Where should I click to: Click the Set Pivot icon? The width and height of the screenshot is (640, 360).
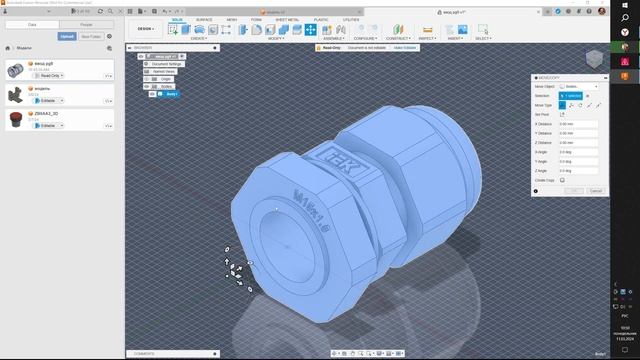point(562,115)
